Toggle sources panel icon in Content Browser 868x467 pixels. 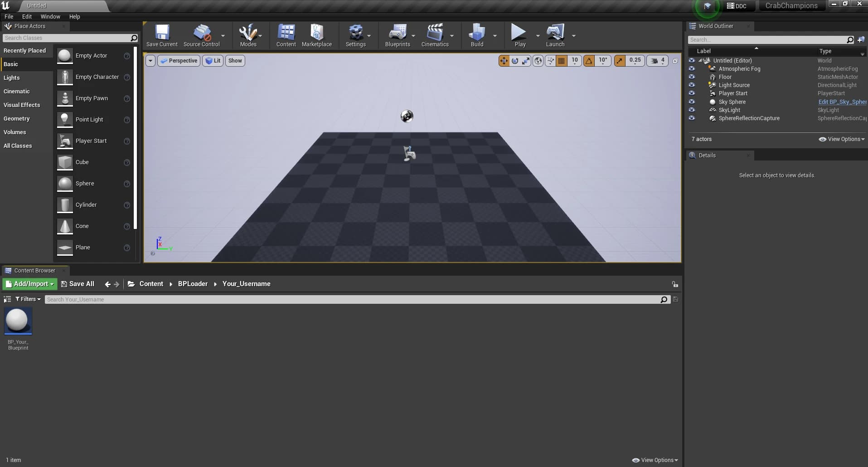[7, 299]
